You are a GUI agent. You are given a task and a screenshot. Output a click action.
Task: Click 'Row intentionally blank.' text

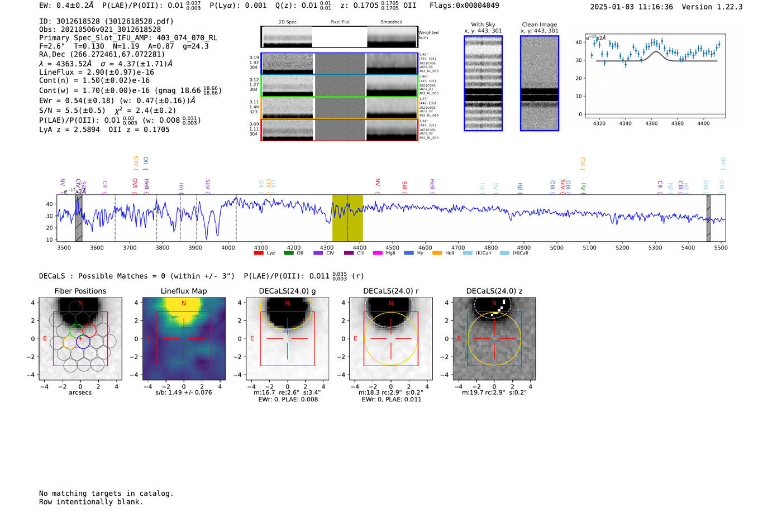(91, 501)
